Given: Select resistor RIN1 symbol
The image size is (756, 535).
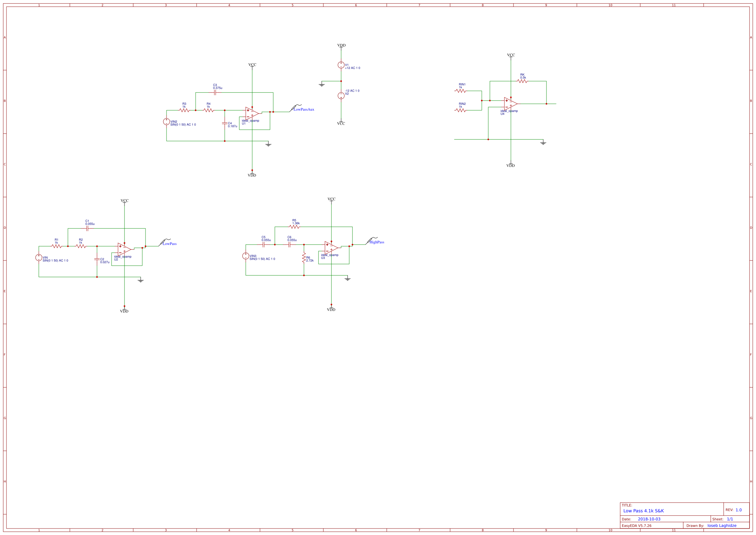Looking at the screenshot, I should pyautogui.click(x=461, y=91).
